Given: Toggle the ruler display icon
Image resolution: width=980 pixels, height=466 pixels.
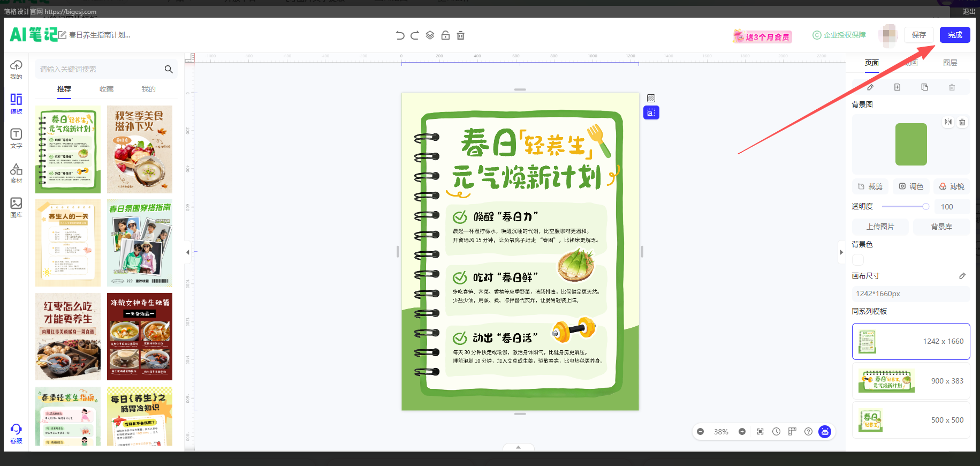Looking at the screenshot, I should click(x=792, y=432).
